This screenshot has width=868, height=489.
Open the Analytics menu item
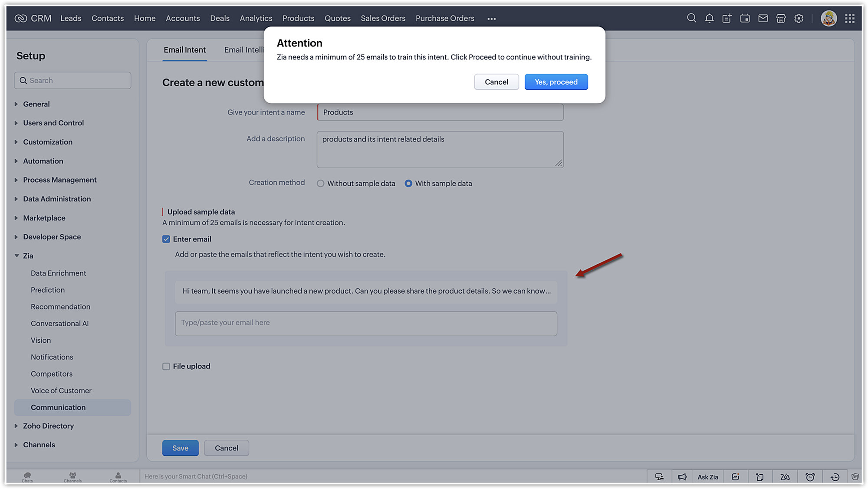pos(256,18)
